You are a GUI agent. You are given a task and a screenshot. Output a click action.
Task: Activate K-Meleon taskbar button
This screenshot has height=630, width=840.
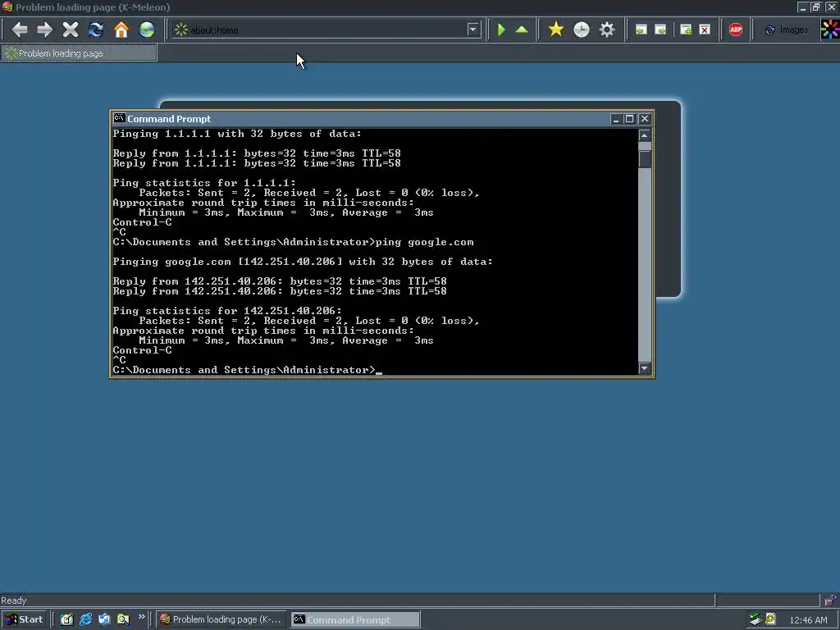221,619
